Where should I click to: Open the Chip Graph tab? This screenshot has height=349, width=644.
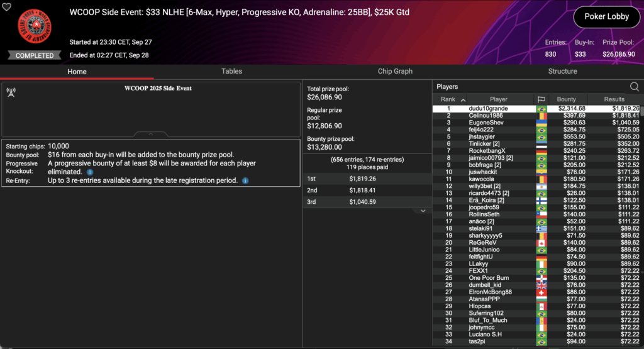pyautogui.click(x=395, y=72)
